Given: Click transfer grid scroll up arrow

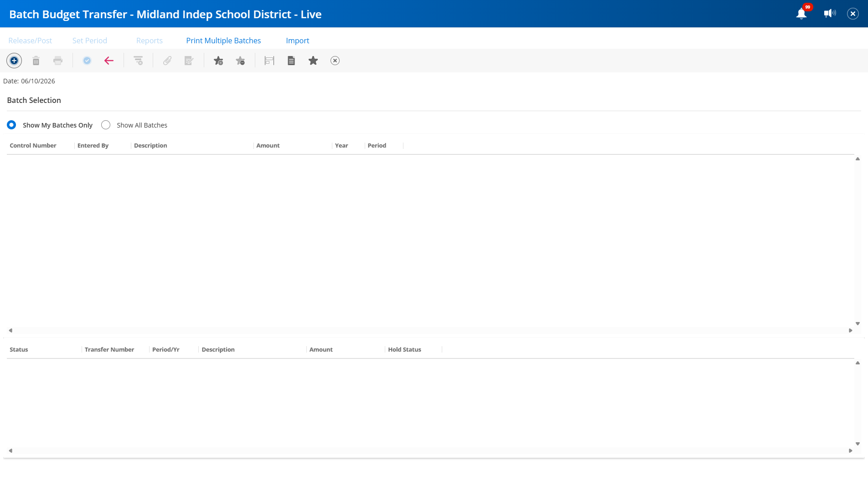Looking at the screenshot, I should pos(858,363).
